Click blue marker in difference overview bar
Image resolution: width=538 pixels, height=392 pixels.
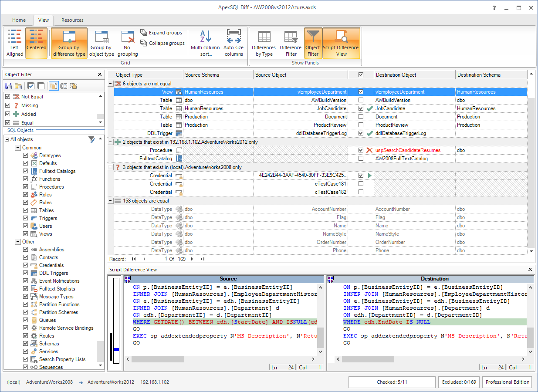pyautogui.click(x=116, y=349)
